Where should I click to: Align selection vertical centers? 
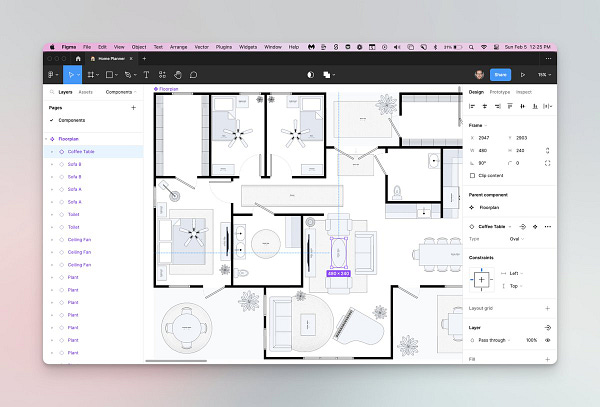[523, 106]
